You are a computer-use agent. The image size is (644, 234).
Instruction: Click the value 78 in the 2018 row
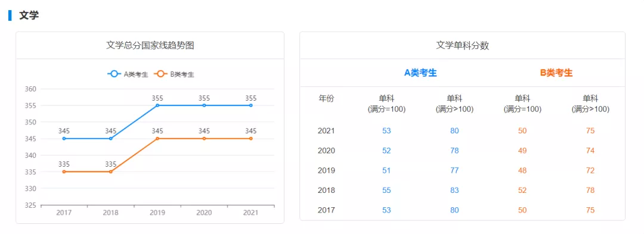tap(590, 190)
